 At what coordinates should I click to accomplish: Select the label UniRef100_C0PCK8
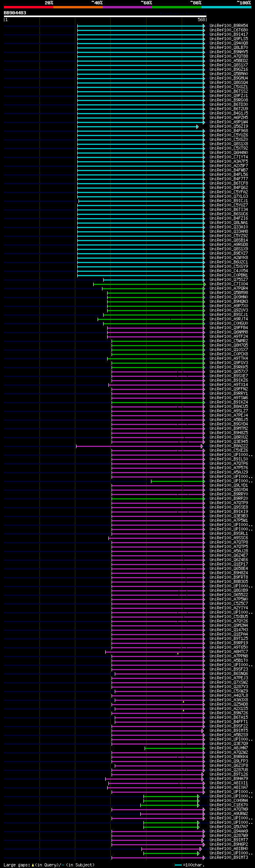click(229, 354)
